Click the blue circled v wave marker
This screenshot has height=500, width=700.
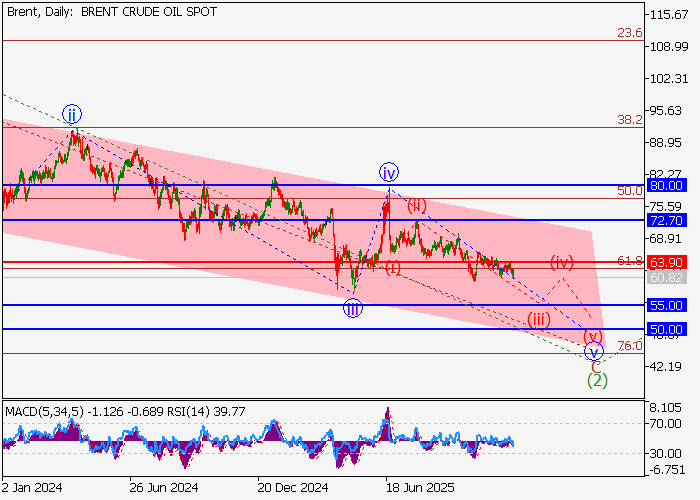594,351
